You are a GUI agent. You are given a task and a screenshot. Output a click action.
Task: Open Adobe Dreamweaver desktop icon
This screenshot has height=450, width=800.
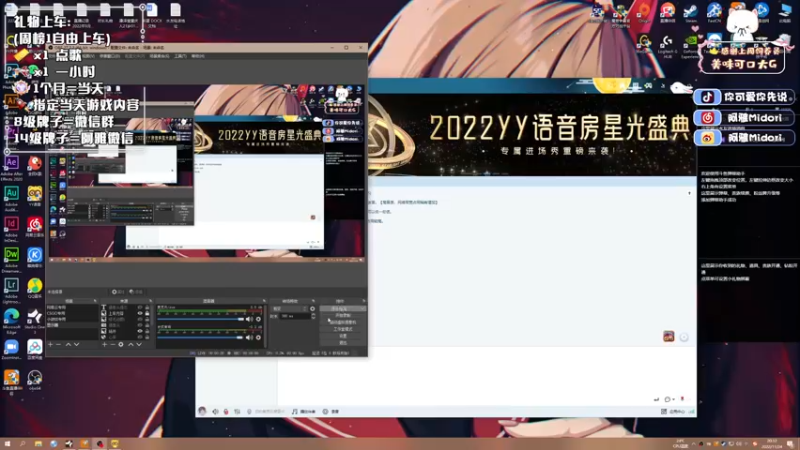coord(11,255)
